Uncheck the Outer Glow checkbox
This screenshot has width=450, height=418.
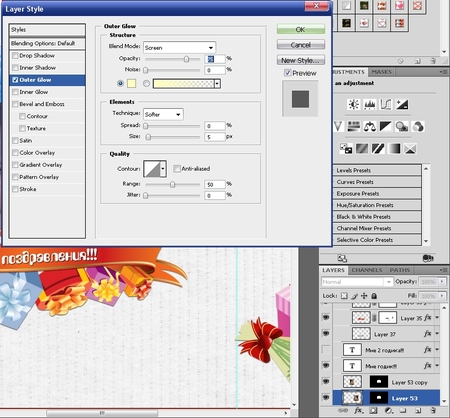coord(15,80)
